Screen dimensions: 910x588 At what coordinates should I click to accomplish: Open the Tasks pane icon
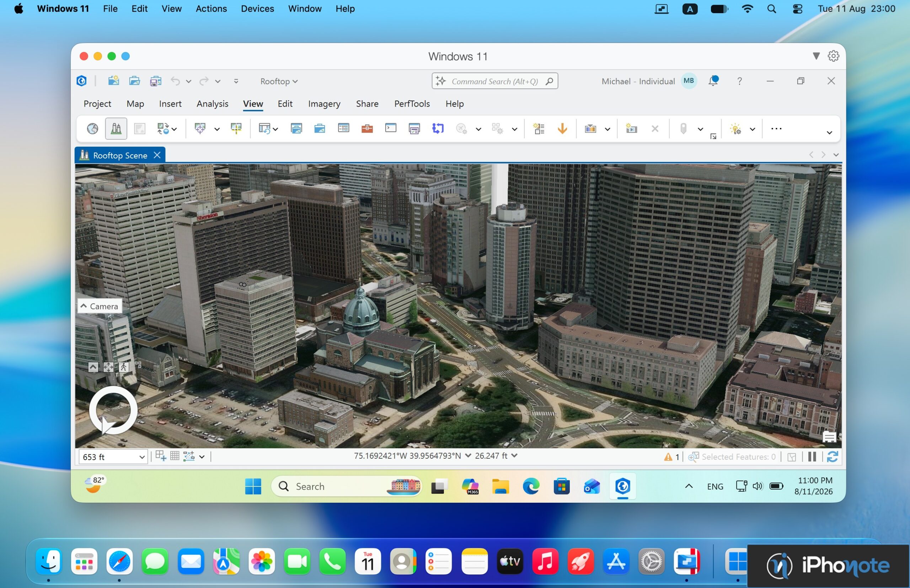click(x=414, y=129)
